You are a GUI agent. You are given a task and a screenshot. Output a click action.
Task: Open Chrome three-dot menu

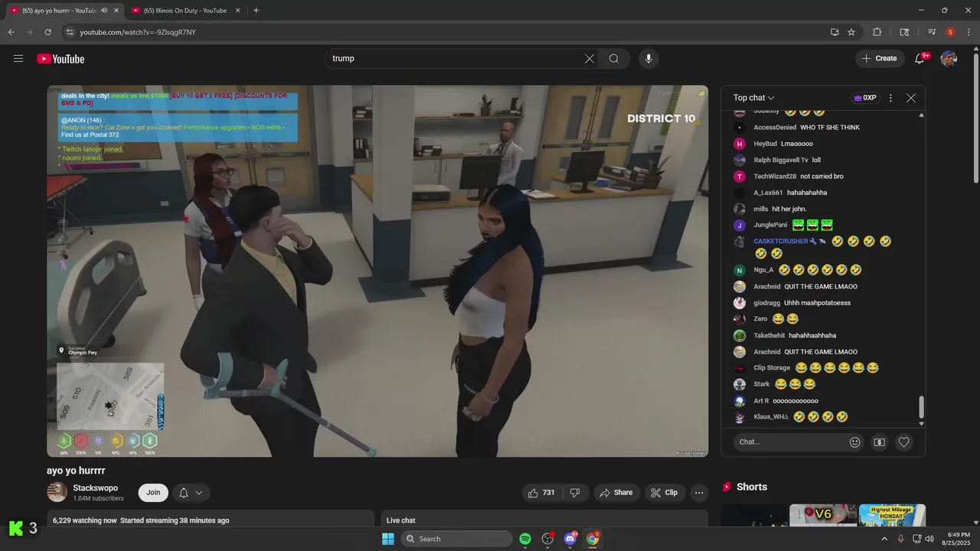(969, 32)
